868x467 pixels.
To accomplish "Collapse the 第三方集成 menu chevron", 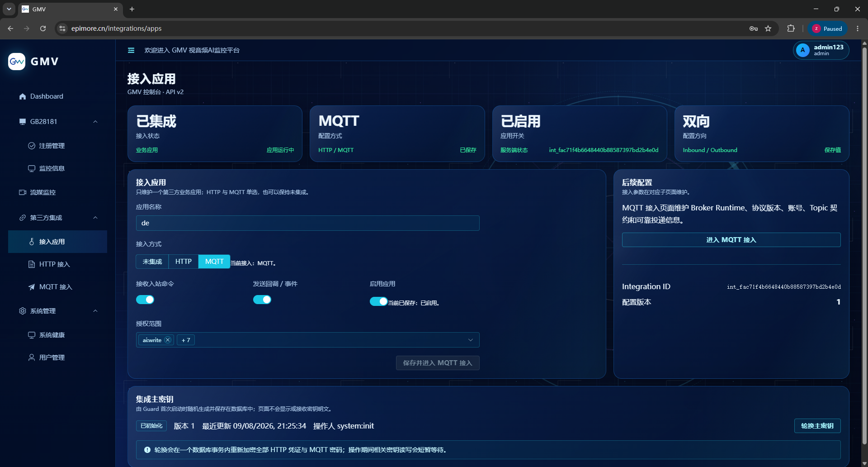I will pyautogui.click(x=95, y=218).
